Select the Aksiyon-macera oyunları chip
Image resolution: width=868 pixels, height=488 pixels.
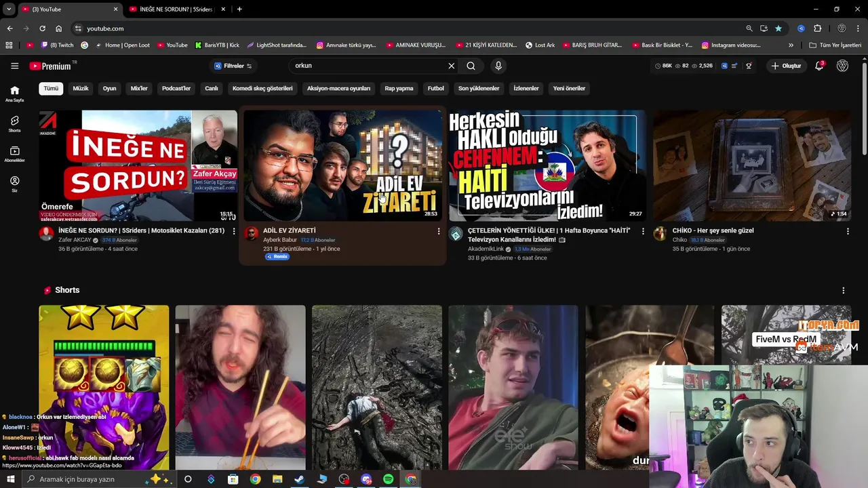pos(338,88)
